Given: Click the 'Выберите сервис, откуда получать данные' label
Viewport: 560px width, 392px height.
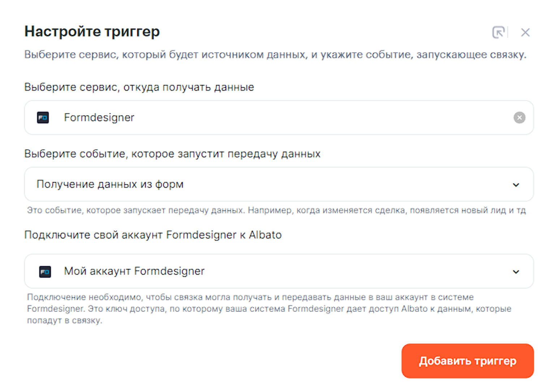Looking at the screenshot, I should point(139,87).
